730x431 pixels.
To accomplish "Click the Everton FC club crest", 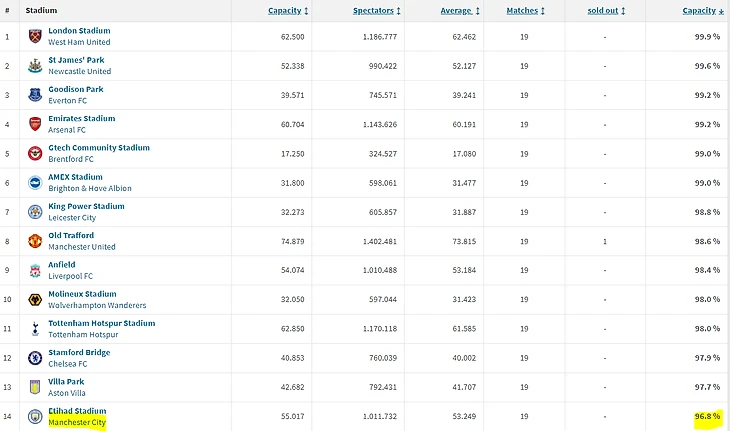I will (34, 95).
